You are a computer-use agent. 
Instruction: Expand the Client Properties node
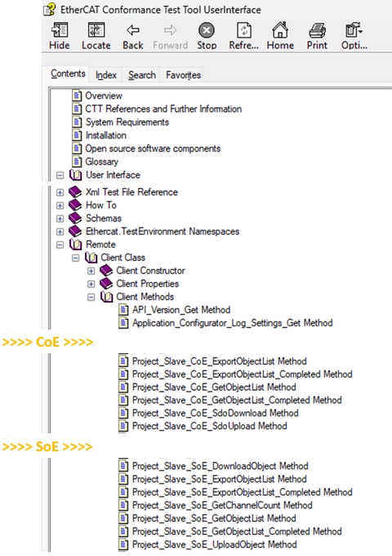91,285
